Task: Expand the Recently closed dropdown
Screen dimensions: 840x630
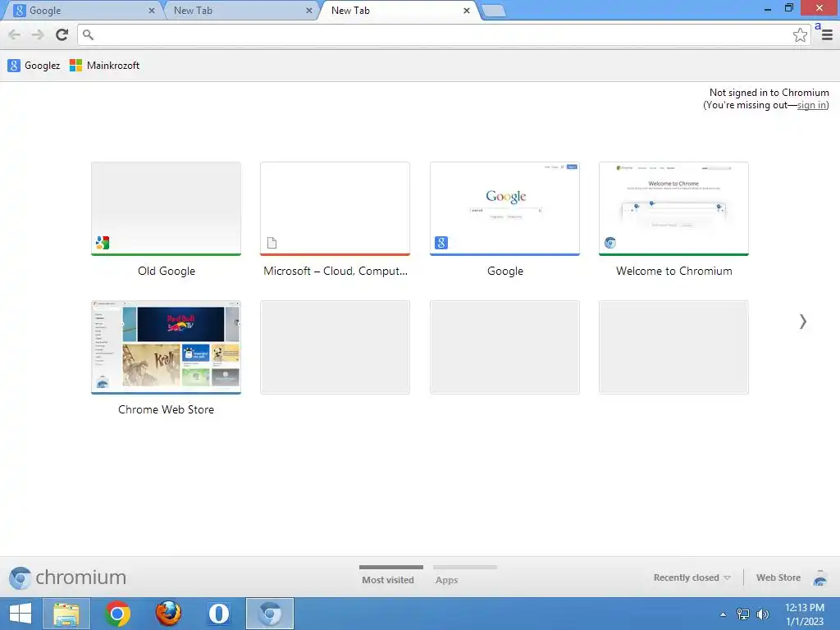Action: tap(692, 577)
